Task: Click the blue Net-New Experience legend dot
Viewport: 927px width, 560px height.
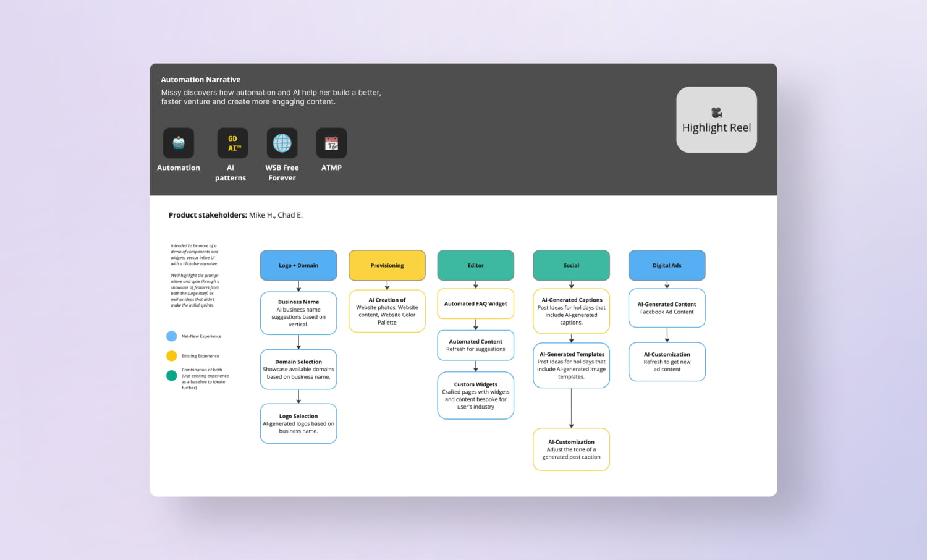Action: (x=171, y=336)
